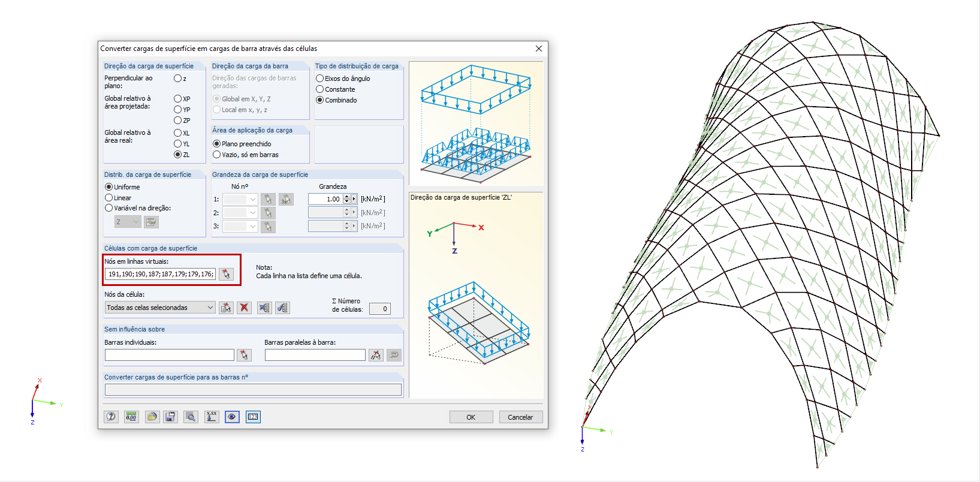The image size is (980, 482).
Task: Click the direction edit icon beside Z dropdown
Action: (151, 222)
